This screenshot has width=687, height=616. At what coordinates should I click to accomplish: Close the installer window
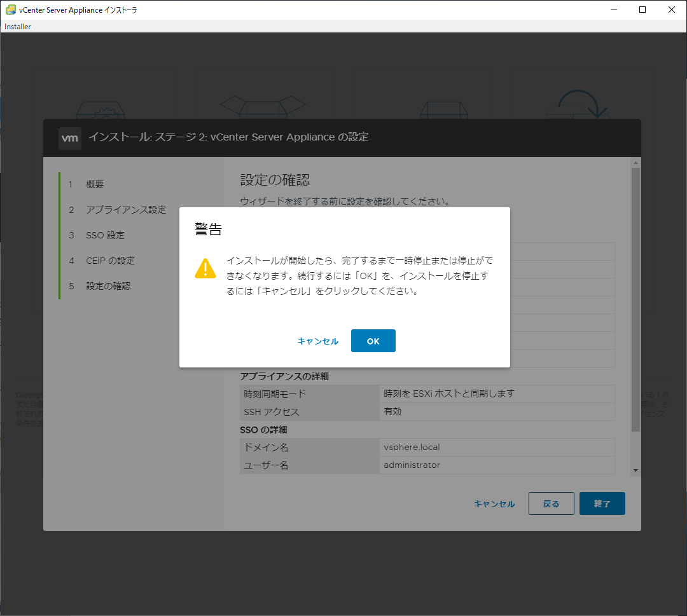(671, 10)
